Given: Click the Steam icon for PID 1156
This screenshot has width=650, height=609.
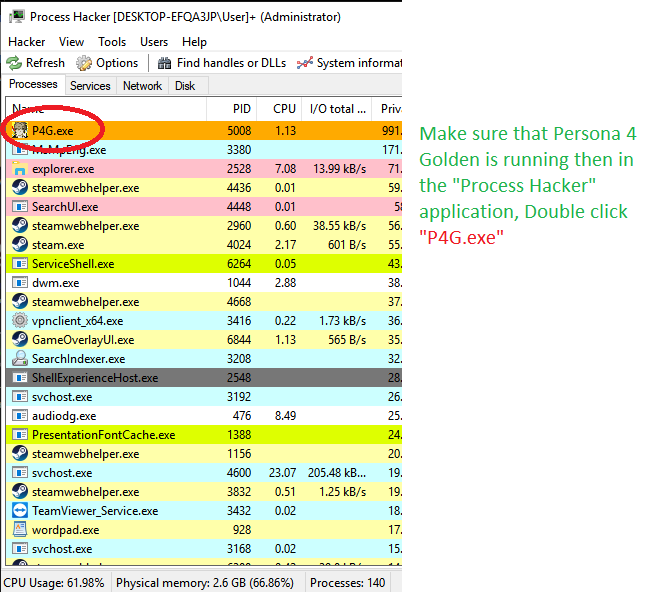Looking at the screenshot, I should point(19,453).
